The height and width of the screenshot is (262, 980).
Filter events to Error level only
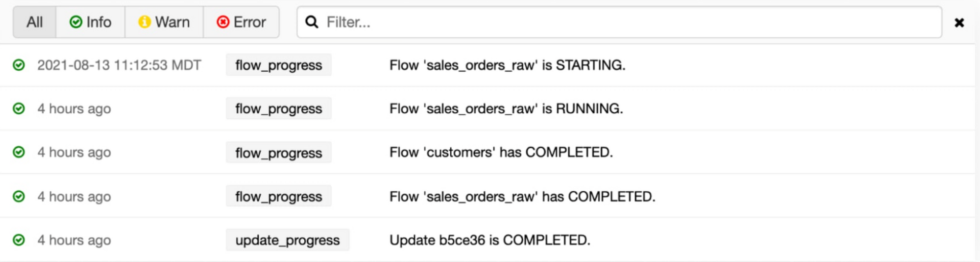(241, 22)
